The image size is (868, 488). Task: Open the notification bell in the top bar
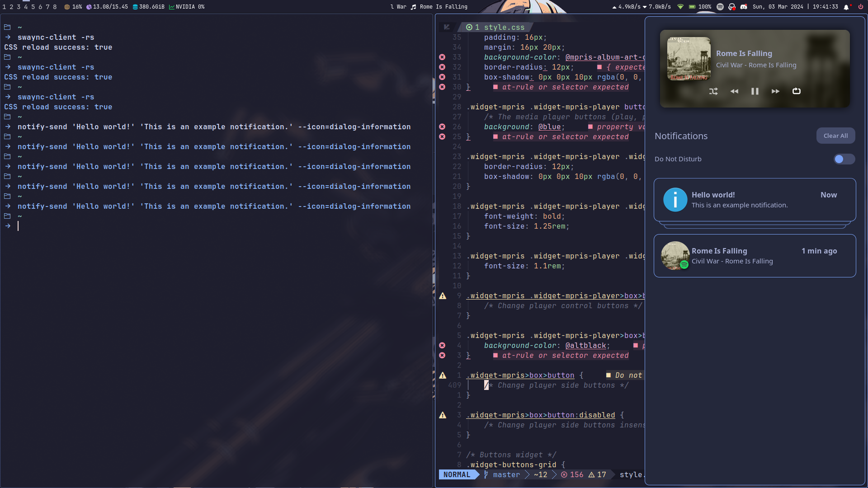click(847, 7)
